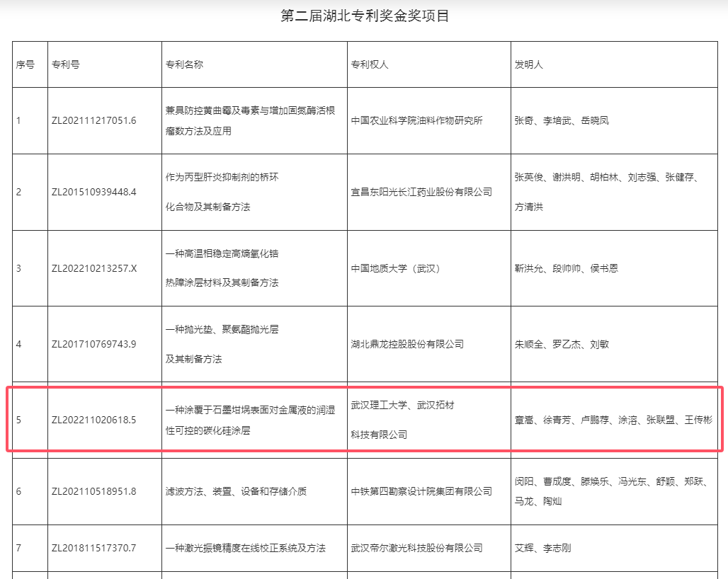Click patent name 一种高温相稳定高熵氧化锆热障涂层材料及其制备方法
The height and width of the screenshot is (579, 728).
tap(222, 268)
